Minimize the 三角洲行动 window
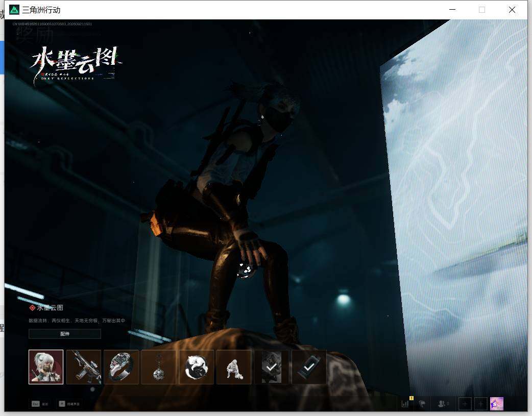The width and height of the screenshot is (532, 416). (452, 10)
